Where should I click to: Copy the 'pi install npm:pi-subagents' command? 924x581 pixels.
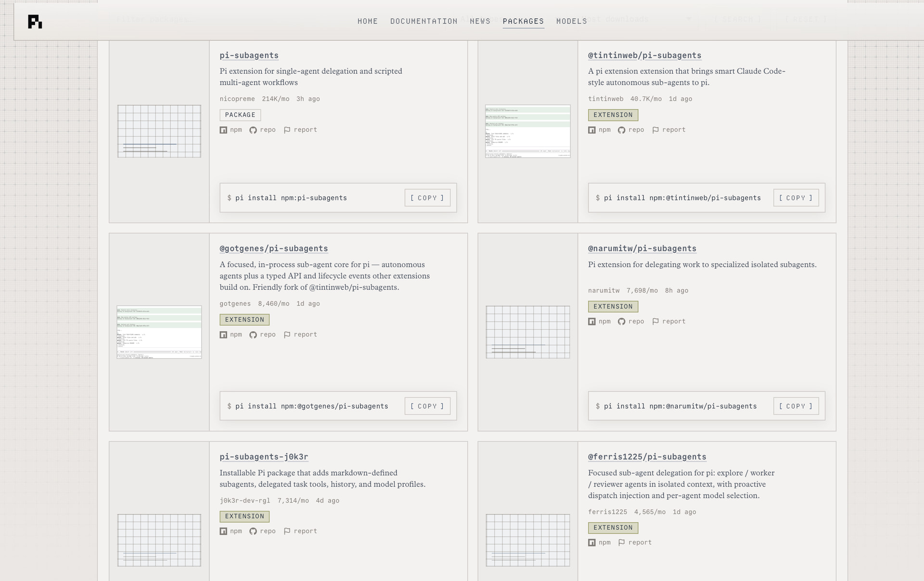tap(427, 198)
